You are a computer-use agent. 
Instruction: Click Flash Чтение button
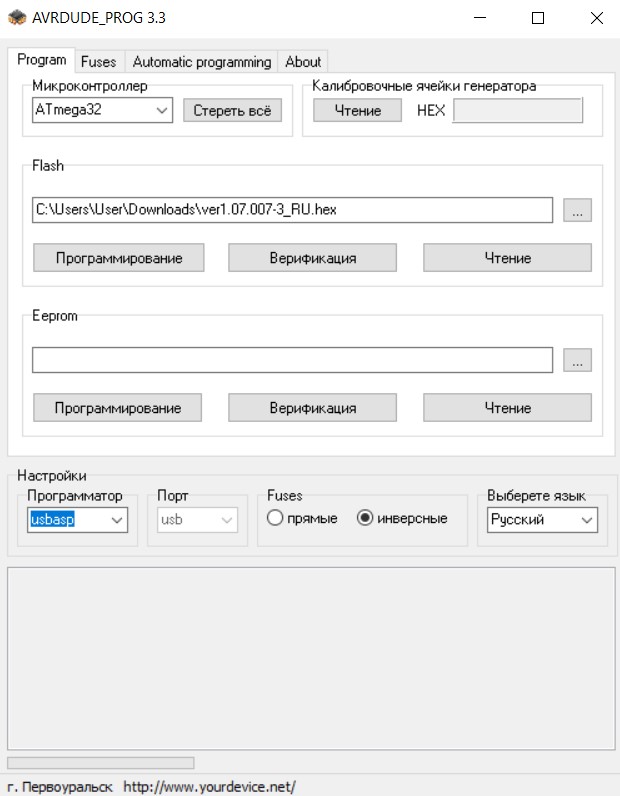tap(507, 258)
